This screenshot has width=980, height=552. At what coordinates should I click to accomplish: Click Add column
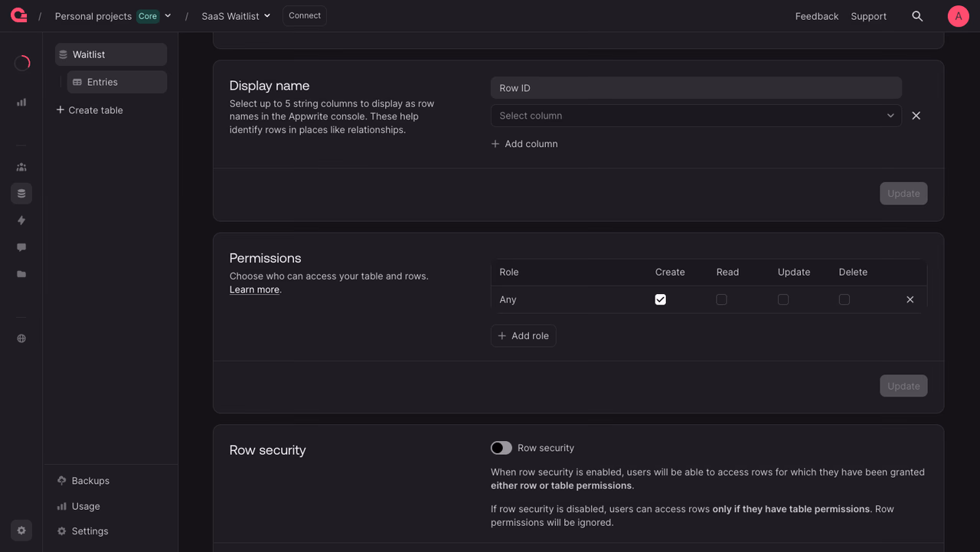(524, 144)
